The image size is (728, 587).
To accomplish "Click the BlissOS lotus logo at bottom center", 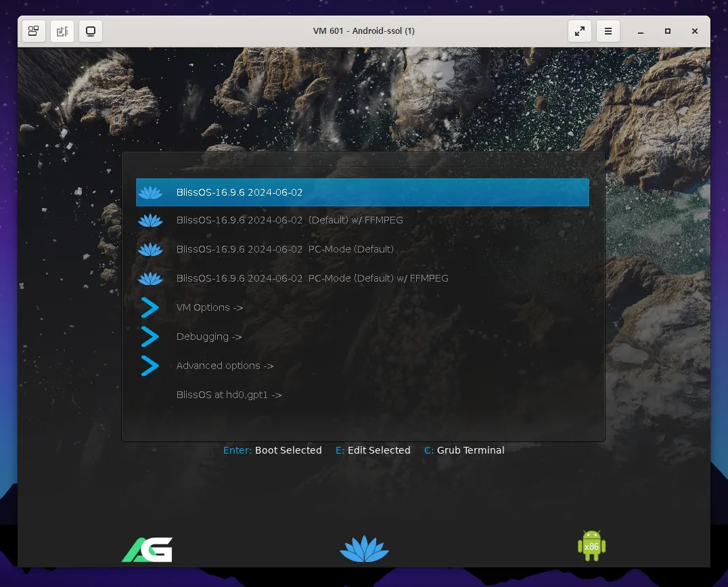I will [364, 549].
